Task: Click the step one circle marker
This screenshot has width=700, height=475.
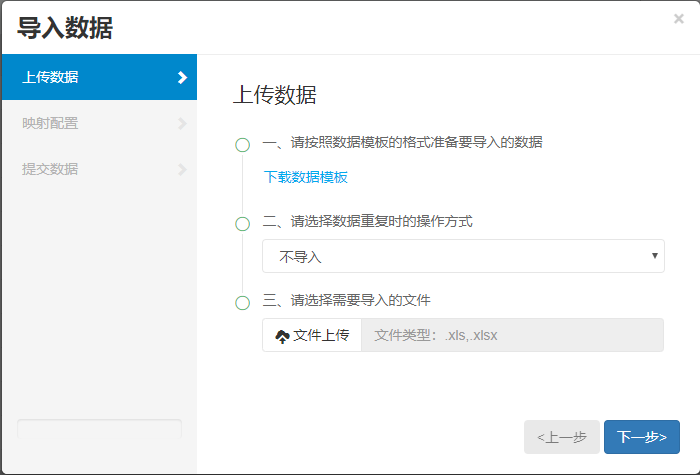Action: tap(242, 145)
